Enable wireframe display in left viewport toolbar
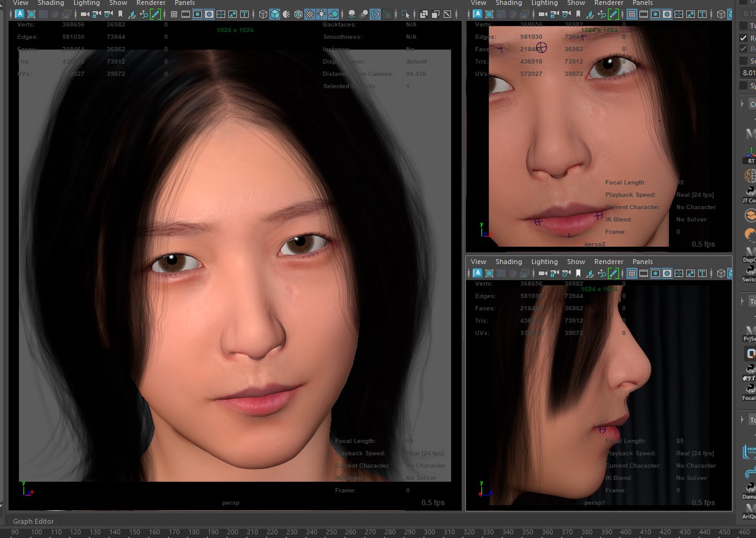 [263, 14]
